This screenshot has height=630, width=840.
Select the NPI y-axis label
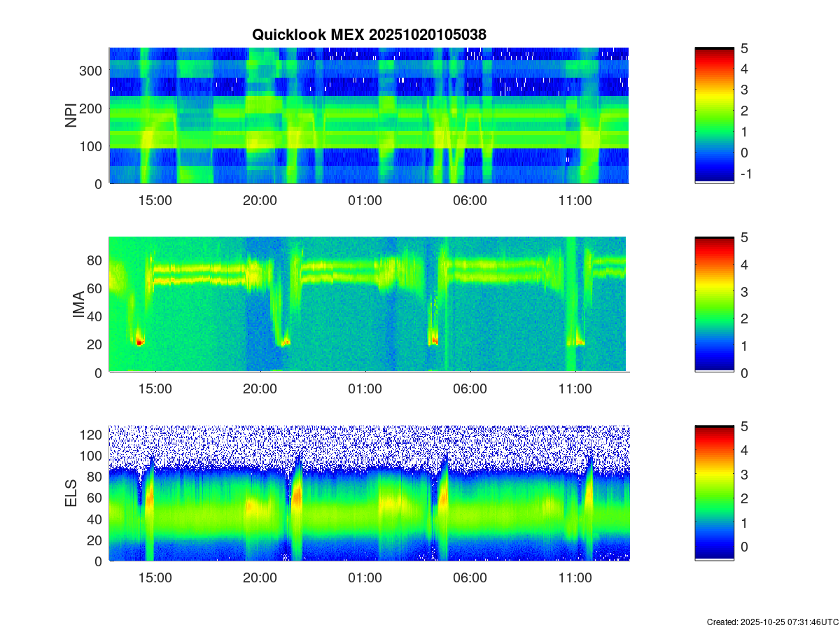[71, 115]
